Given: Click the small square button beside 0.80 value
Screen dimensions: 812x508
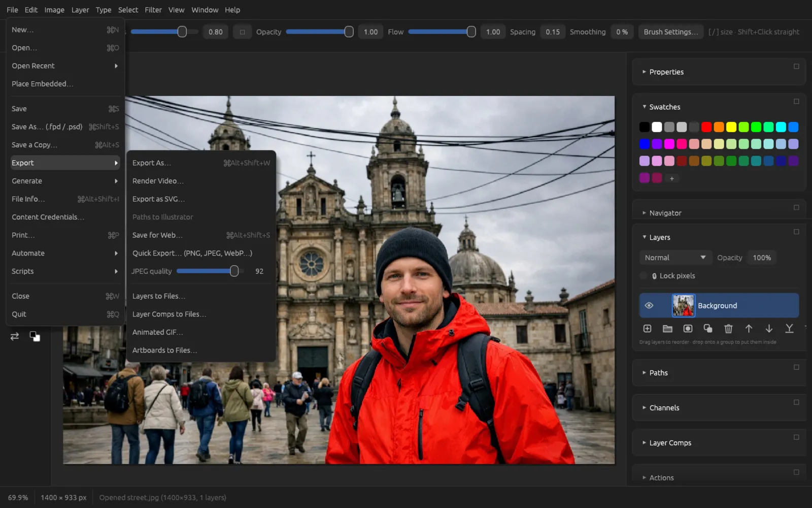Looking at the screenshot, I should point(242,32).
